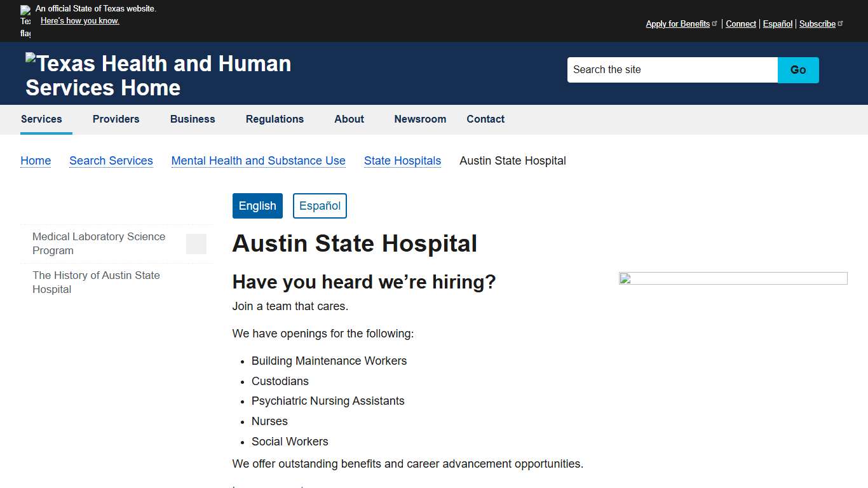The height and width of the screenshot is (488, 868).
Task: Click the gray square beside Medical Laboratory Science Program
Action: coord(196,243)
